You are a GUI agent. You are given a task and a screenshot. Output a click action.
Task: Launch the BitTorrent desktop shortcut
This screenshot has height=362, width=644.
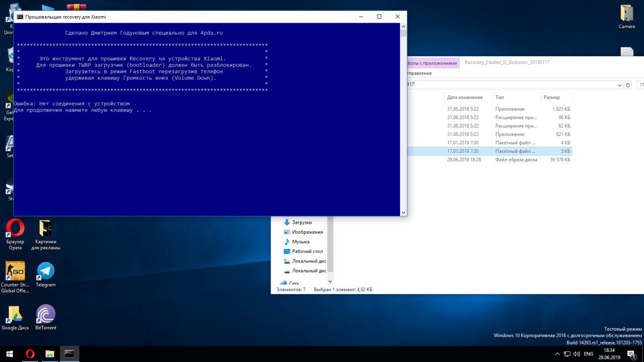[x=46, y=317]
